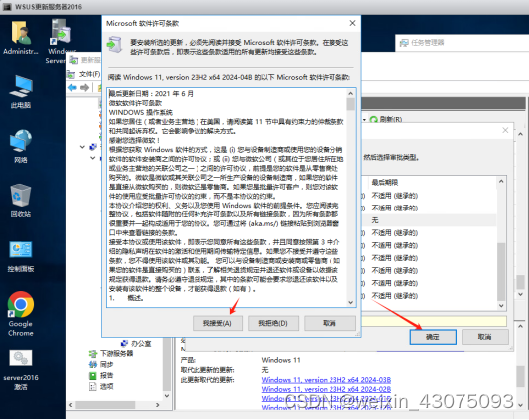529x420 pixels.
Task: Click the 选项 icon in the tree
Action: [x=92, y=386]
